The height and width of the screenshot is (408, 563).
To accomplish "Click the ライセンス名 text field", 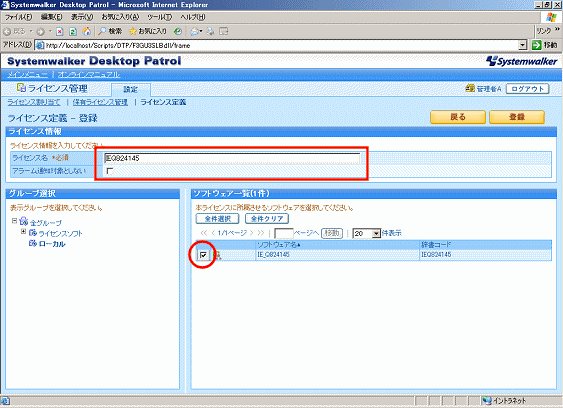I will 232,158.
